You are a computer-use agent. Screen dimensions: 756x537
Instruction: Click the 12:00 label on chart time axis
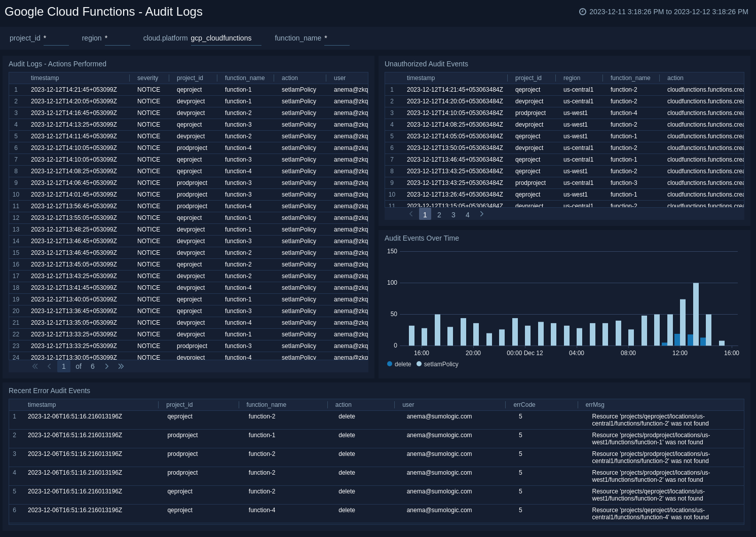click(x=680, y=353)
